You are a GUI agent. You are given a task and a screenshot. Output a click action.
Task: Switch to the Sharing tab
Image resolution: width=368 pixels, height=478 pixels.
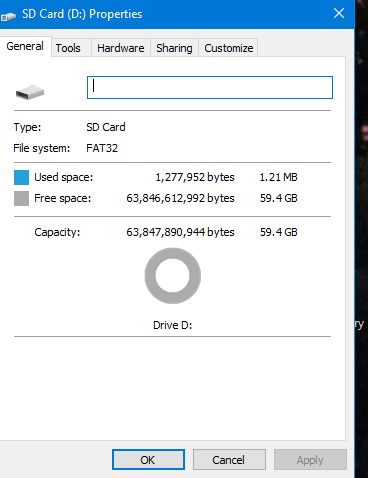pyautogui.click(x=174, y=48)
